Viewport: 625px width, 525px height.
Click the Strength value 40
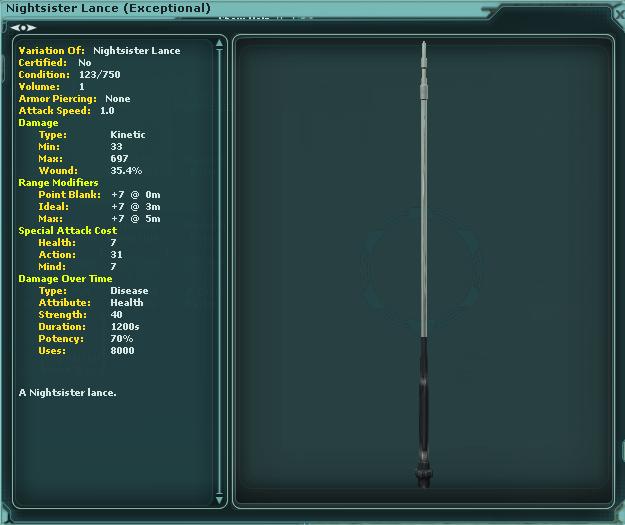(x=116, y=315)
